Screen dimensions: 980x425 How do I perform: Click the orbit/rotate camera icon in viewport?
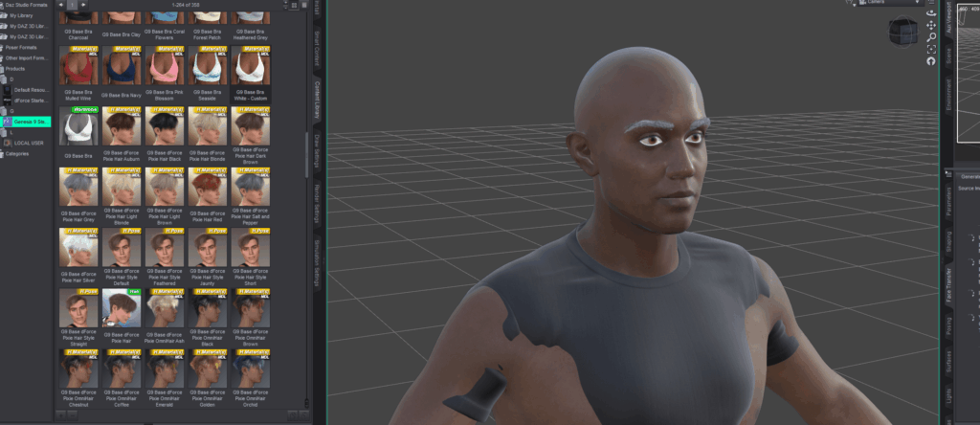point(931,11)
